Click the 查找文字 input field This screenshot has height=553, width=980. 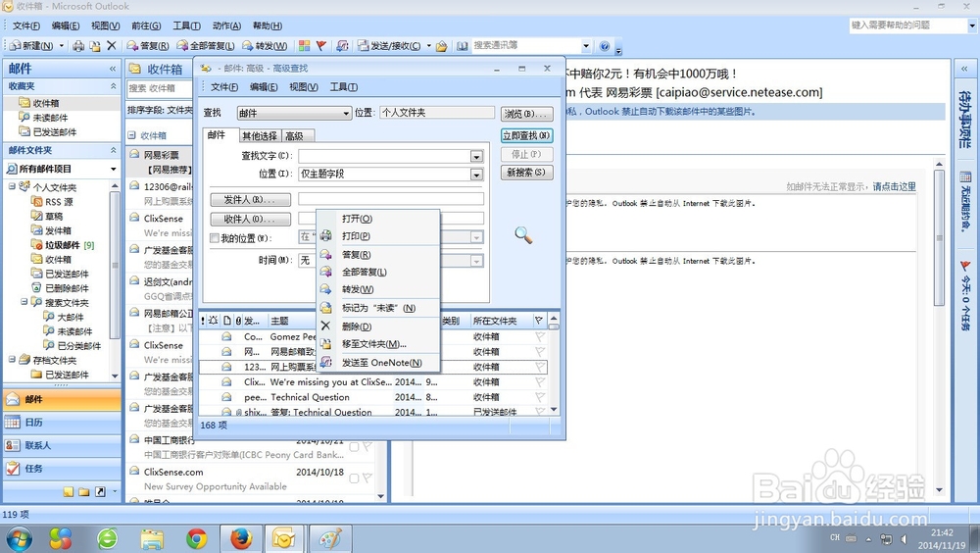pyautogui.click(x=384, y=156)
